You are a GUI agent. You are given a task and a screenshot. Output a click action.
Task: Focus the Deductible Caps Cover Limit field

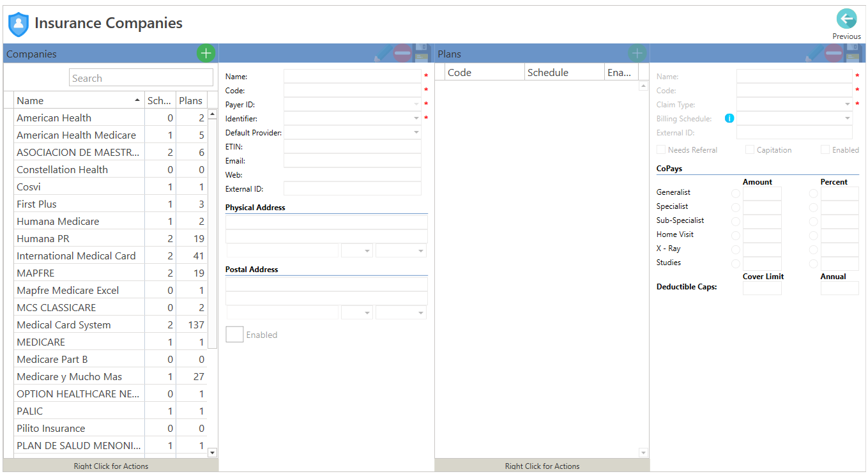coord(762,287)
